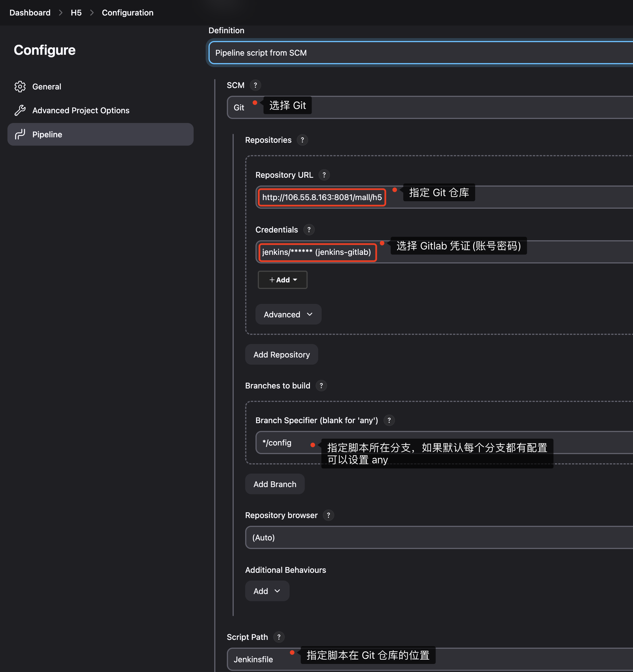
Task: Click the Add Branch button
Action: point(275,484)
